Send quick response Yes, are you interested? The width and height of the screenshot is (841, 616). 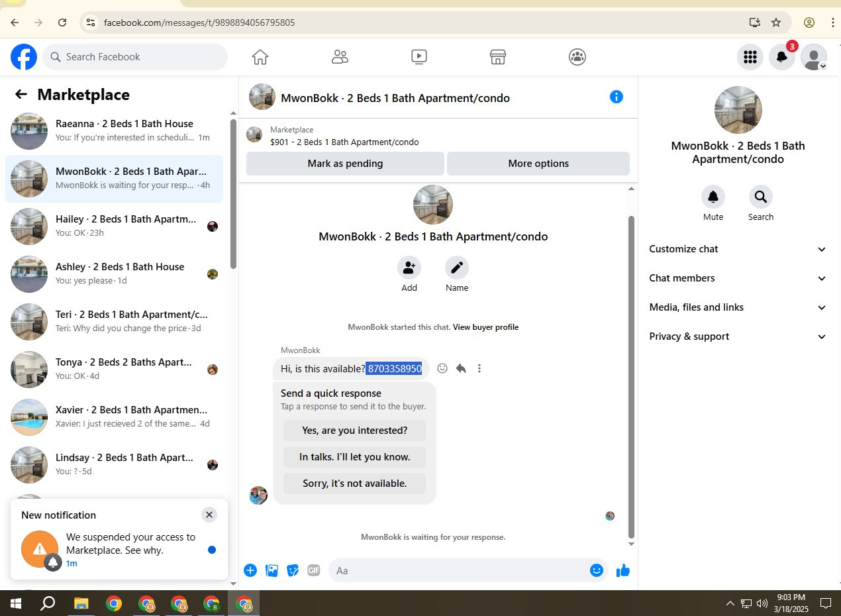pos(354,431)
